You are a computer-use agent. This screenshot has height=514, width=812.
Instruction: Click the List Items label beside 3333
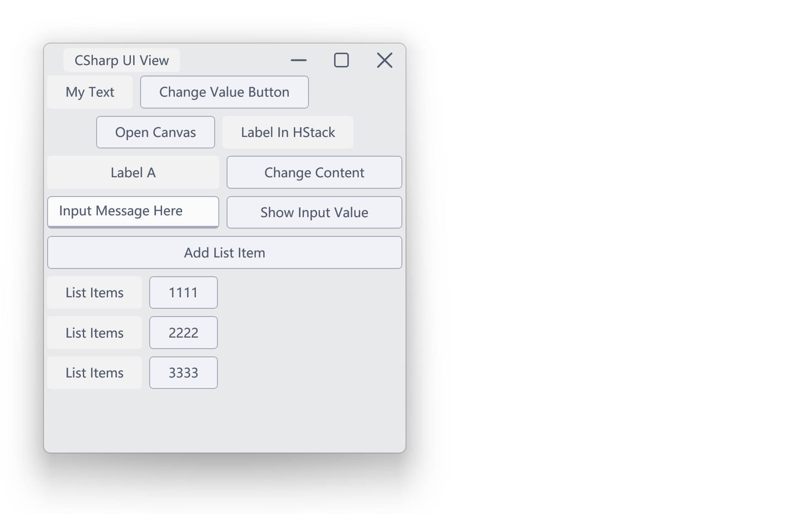(x=94, y=373)
